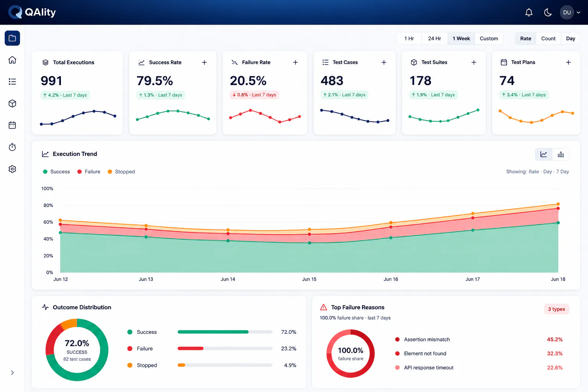Click the Outcome Distribution pulse icon
Image resolution: width=588 pixels, height=392 pixels.
45,307
